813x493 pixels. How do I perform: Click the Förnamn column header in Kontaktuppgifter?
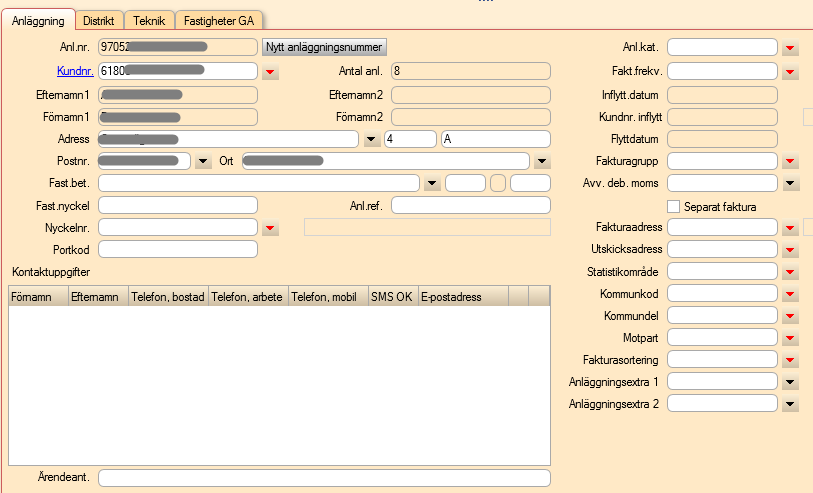click(39, 297)
